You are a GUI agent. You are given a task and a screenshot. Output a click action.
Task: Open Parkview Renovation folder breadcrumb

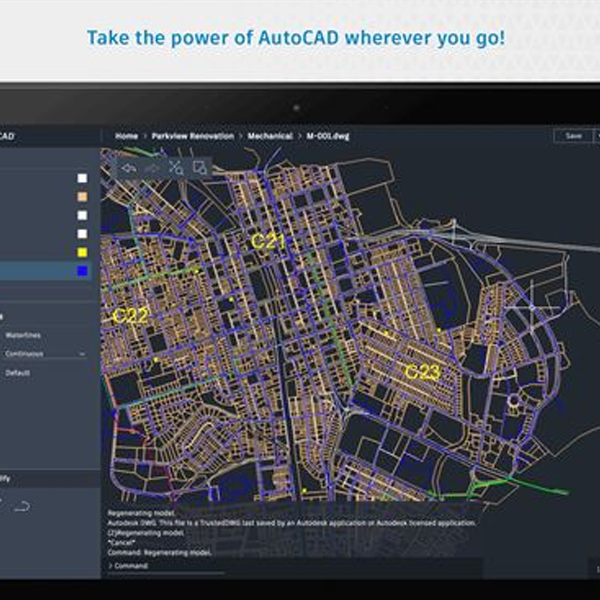point(193,135)
